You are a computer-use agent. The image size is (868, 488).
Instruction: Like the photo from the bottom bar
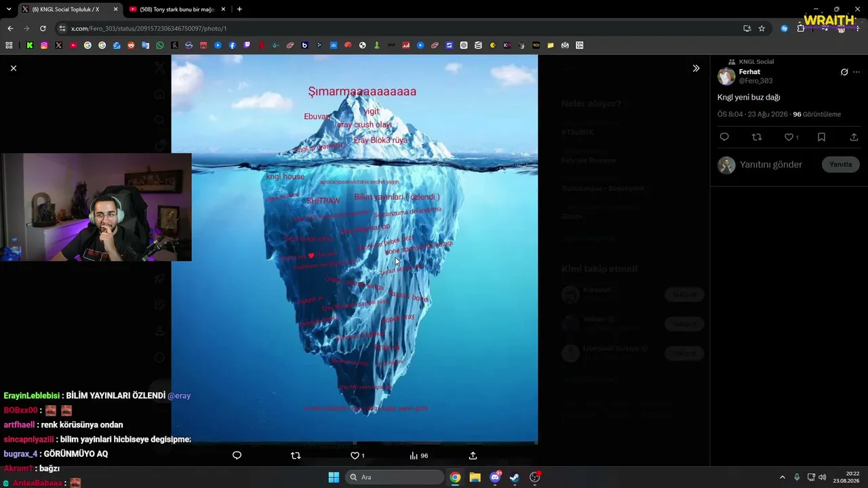point(357,455)
